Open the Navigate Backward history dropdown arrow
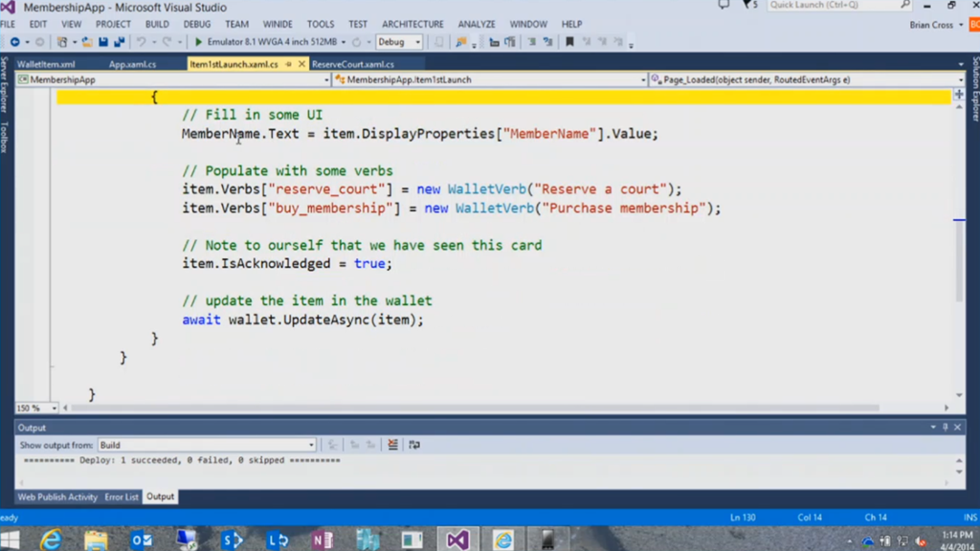 [x=27, y=42]
